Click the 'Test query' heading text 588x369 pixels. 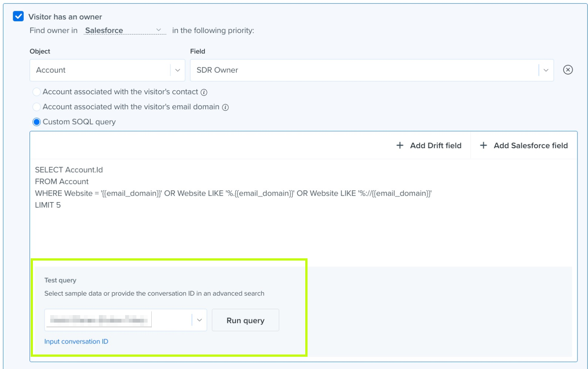[x=60, y=280]
